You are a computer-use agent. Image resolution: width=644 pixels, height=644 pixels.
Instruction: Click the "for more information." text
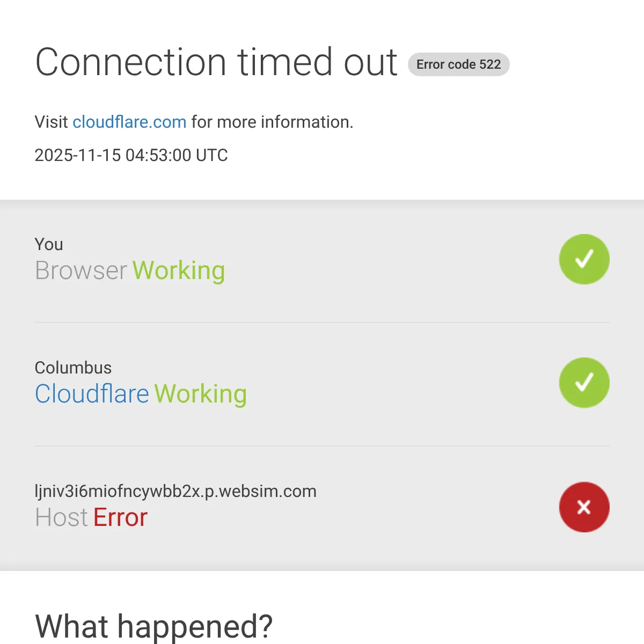pos(272,122)
